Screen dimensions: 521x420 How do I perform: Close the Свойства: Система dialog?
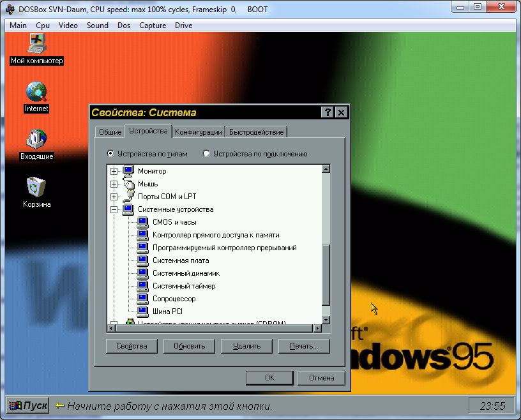click(x=341, y=112)
